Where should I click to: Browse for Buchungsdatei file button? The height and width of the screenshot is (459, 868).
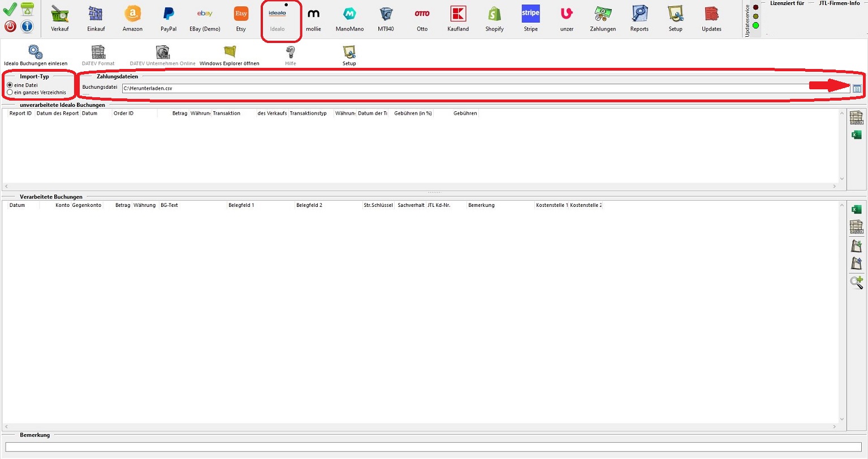857,89
